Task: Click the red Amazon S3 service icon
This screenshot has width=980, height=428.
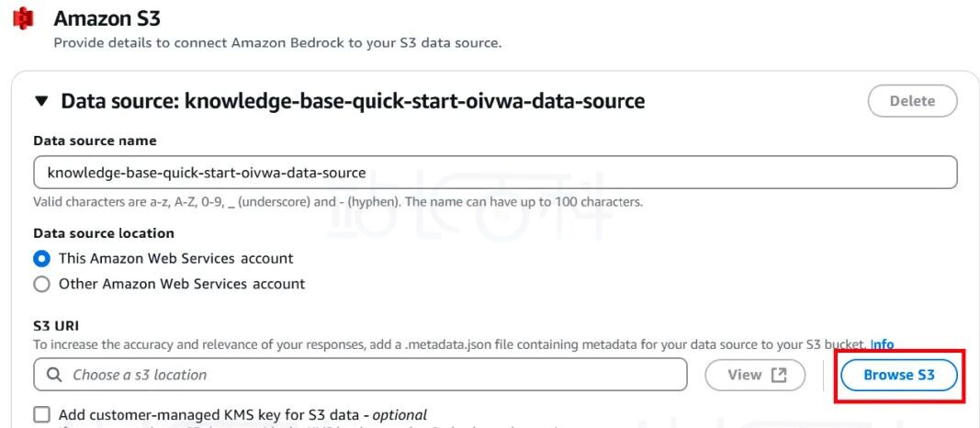Action: click(x=23, y=18)
